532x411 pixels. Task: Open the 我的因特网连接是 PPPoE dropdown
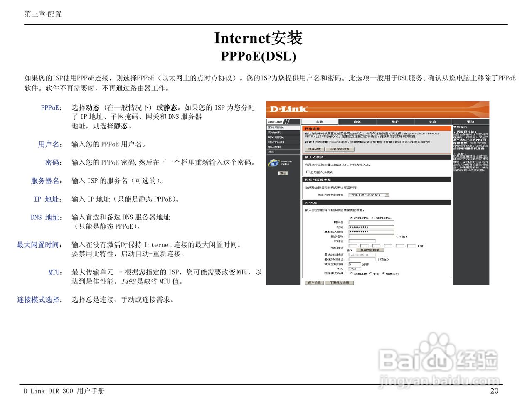click(369, 194)
